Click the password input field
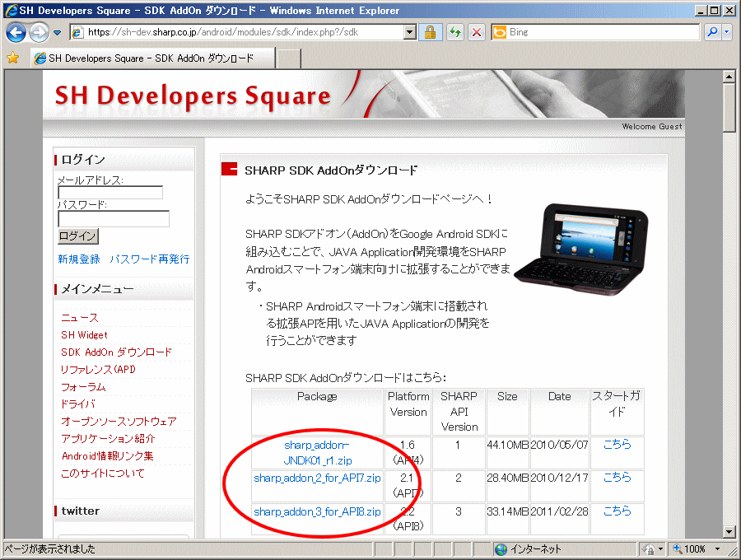Screen dimensions: 741x560 pos(114,219)
